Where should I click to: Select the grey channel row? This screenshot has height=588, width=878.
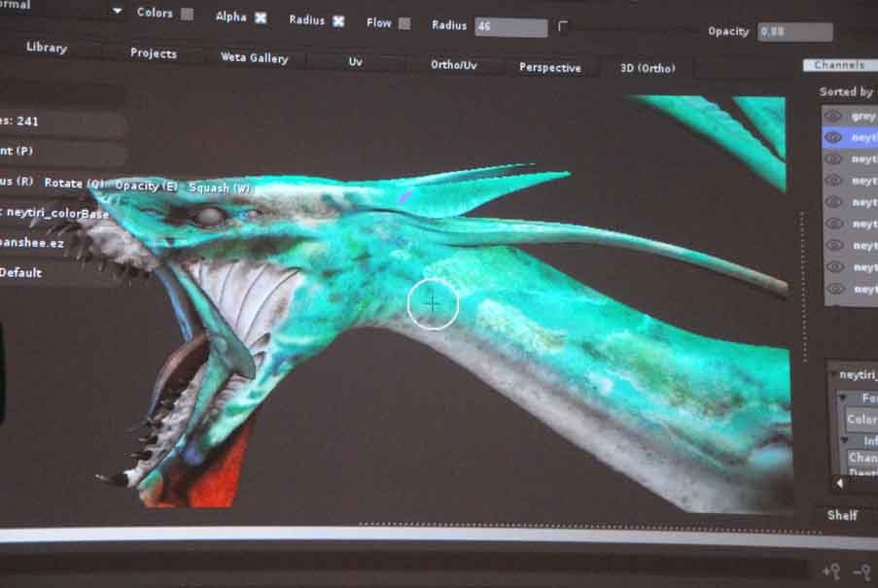point(851,117)
